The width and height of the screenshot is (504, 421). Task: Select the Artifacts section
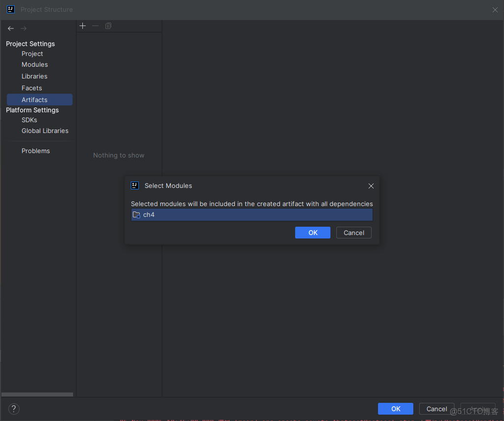click(x=34, y=100)
